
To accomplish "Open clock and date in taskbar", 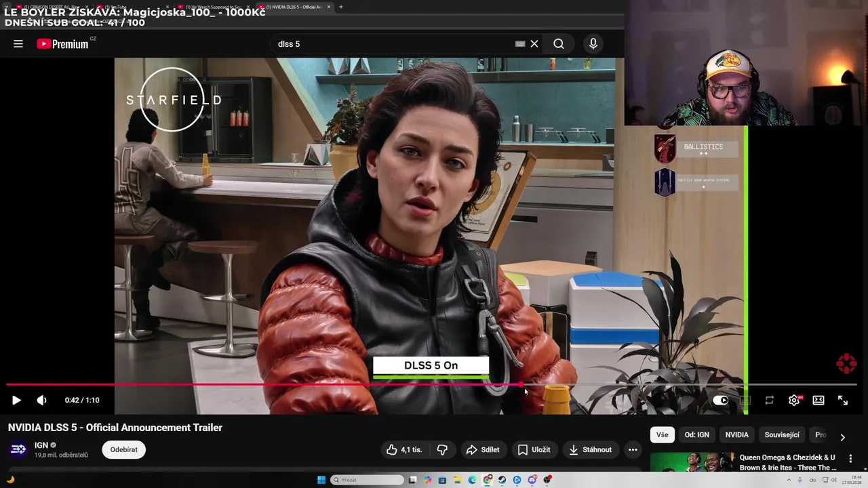I will 852,480.
